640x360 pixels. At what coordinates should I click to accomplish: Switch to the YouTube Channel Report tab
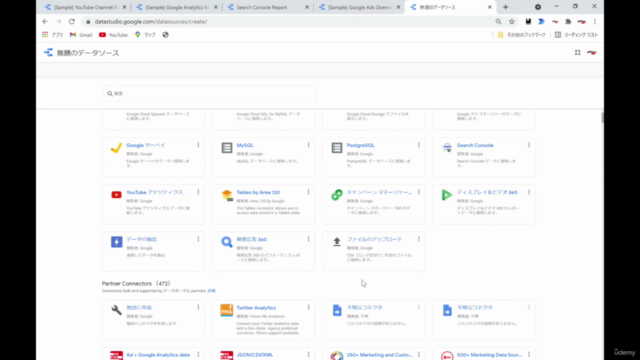(86, 7)
